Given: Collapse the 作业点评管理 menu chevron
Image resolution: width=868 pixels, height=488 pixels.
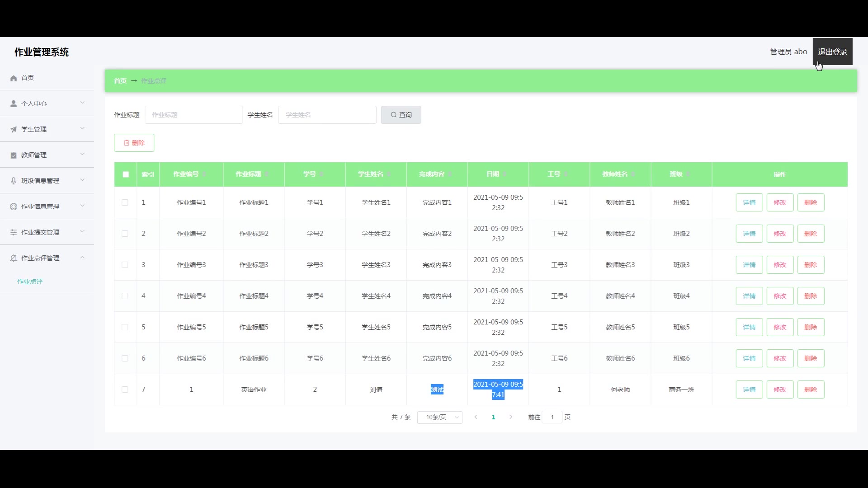Looking at the screenshot, I should [x=82, y=258].
